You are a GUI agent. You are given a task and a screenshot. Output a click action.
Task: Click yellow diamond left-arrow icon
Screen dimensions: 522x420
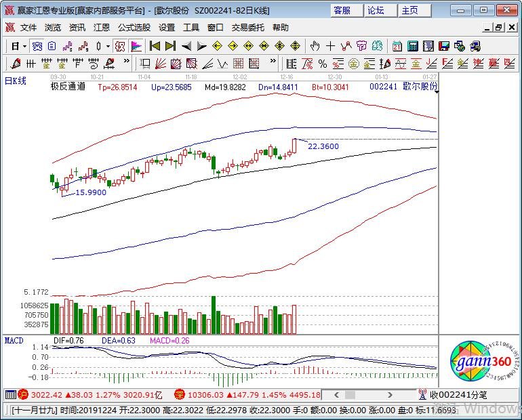218,46
